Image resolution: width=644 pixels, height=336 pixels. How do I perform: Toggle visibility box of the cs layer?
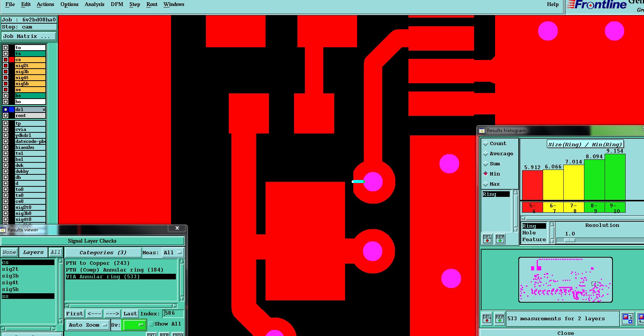tap(6, 60)
